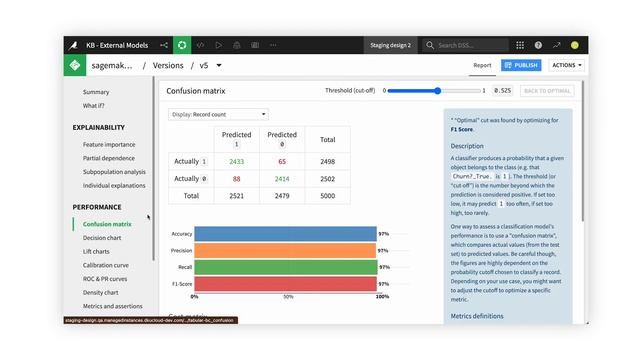Switch to the Report tab
The width and height of the screenshot is (640, 360).
click(x=482, y=65)
